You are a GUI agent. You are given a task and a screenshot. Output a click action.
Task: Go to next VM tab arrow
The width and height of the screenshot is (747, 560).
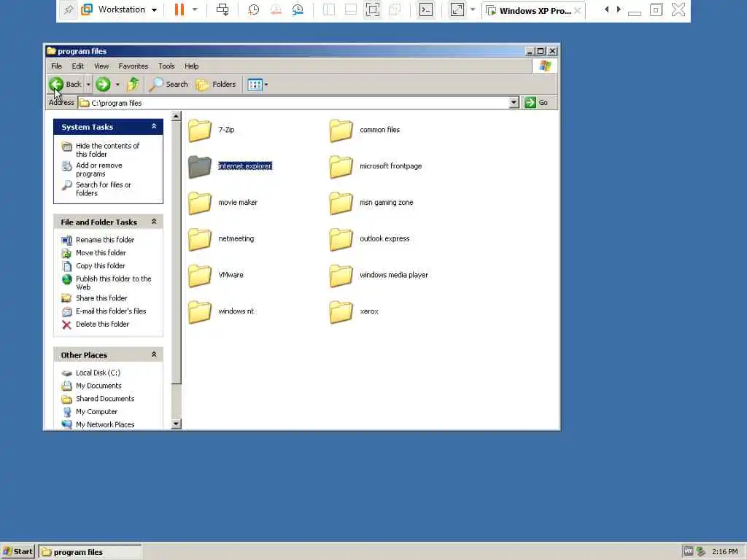click(619, 9)
